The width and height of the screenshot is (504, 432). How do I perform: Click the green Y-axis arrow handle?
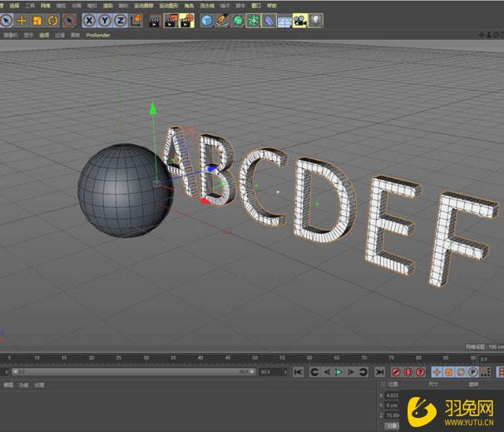[x=153, y=107]
